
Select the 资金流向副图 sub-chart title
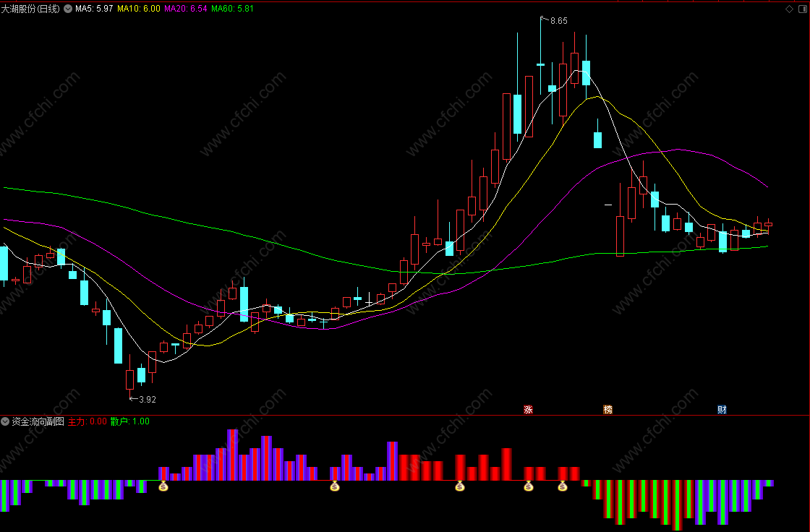[x=38, y=421]
